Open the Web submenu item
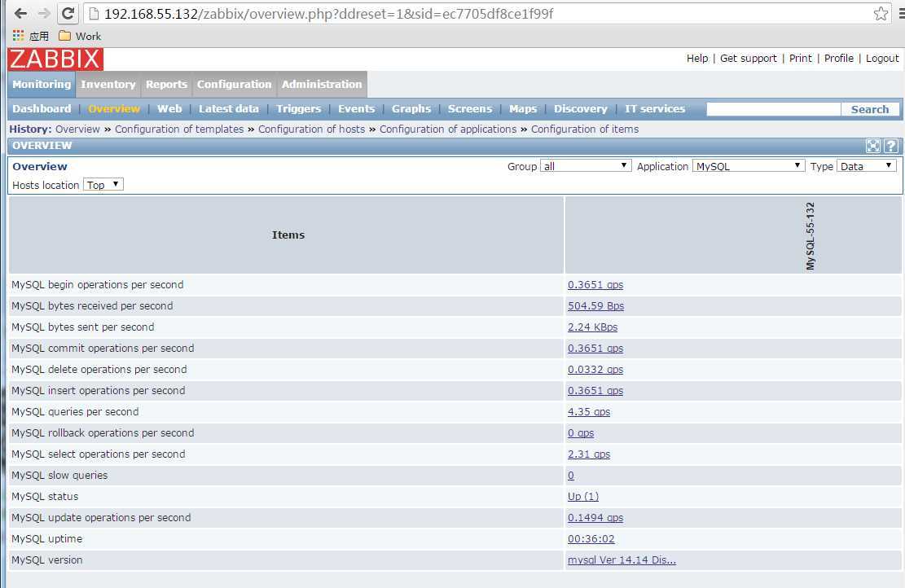 point(169,108)
